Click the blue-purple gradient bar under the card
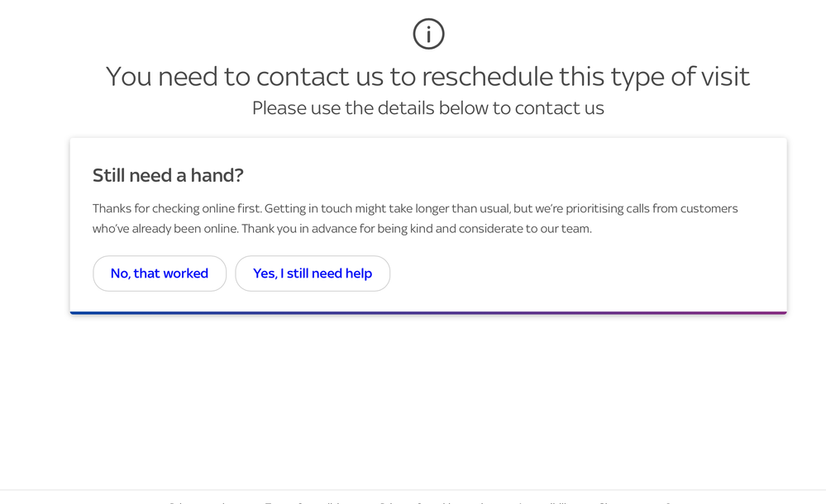826x504 pixels. point(428,313)
